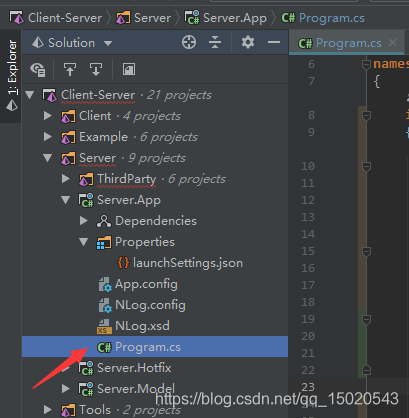Expand the Dependencies node arrow

(x=84, y=221)
